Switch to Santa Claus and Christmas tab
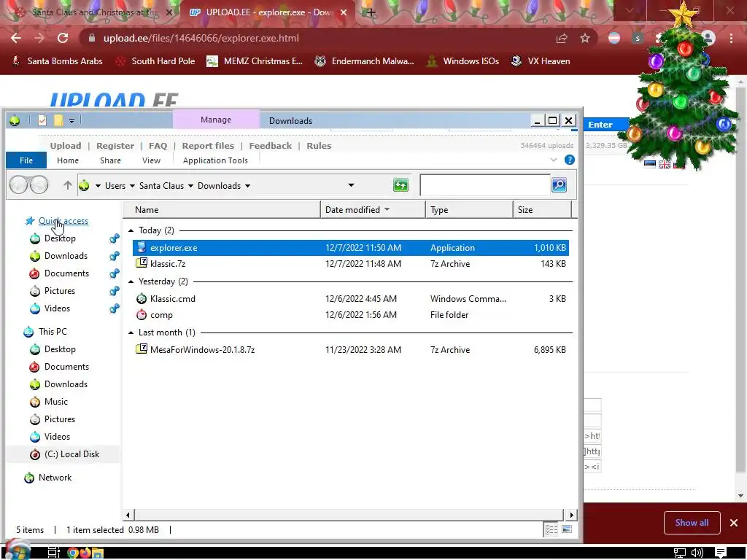Image resolution: width=747 pixels, height=560 pixels. click(x=94, y=12)
